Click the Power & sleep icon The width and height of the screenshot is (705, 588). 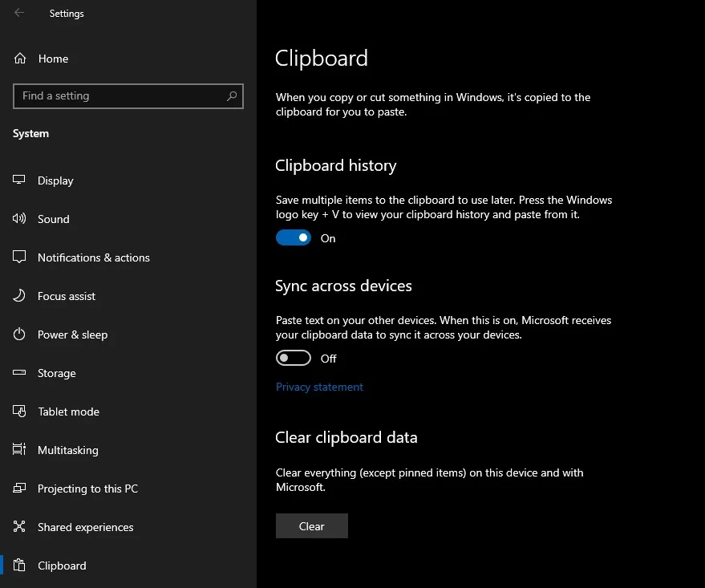[19, 334]
